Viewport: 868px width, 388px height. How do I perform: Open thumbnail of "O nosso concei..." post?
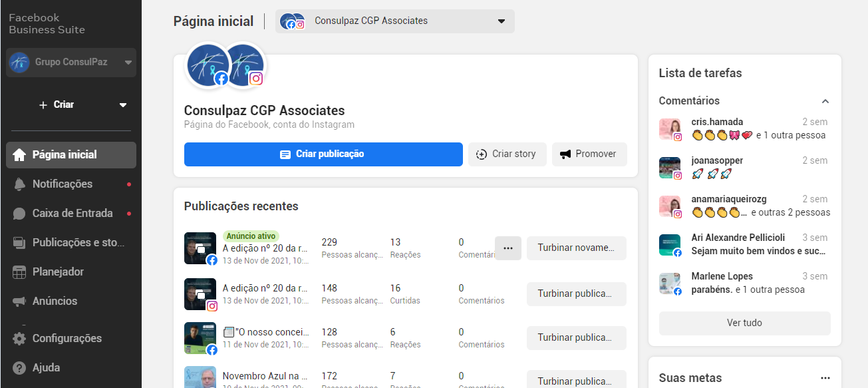[x=200, y=338]
